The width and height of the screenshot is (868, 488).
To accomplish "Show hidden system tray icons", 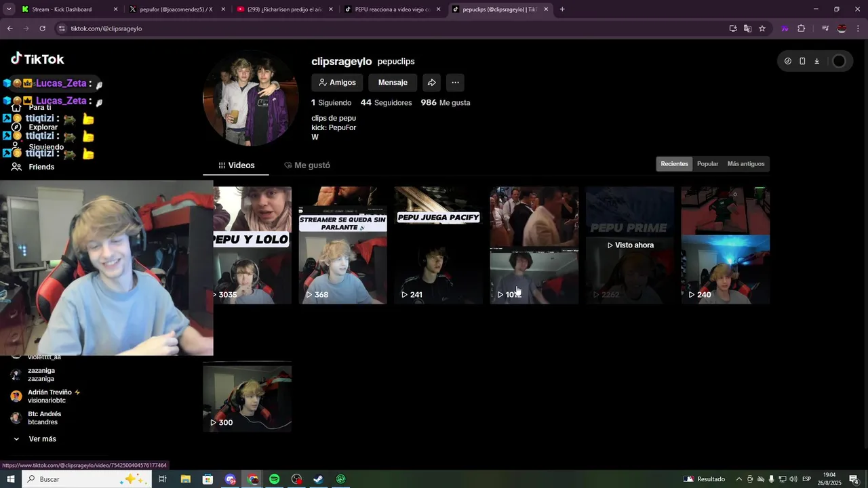I will (739, 479).
